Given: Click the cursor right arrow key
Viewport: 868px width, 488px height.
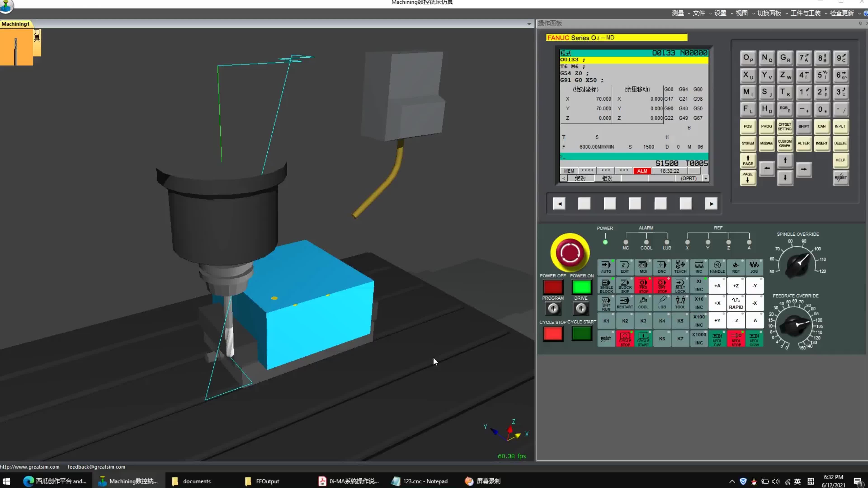Looking at the screenshot, I should click(x=804, y=169).
